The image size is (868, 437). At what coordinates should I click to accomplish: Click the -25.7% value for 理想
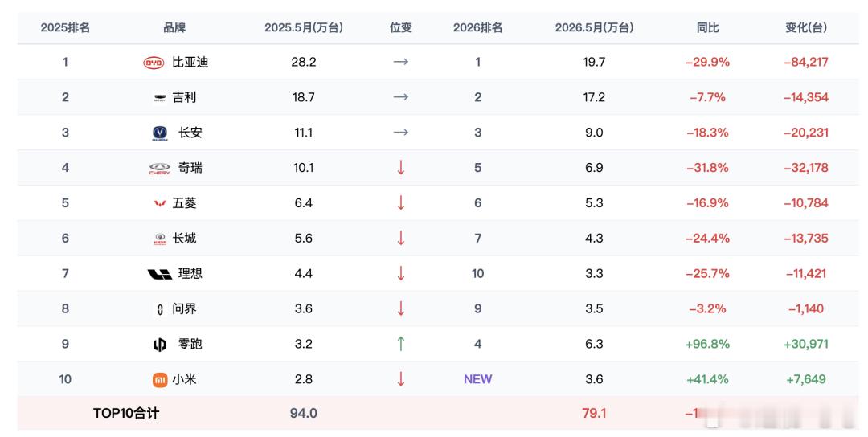(x=707, y=273)
